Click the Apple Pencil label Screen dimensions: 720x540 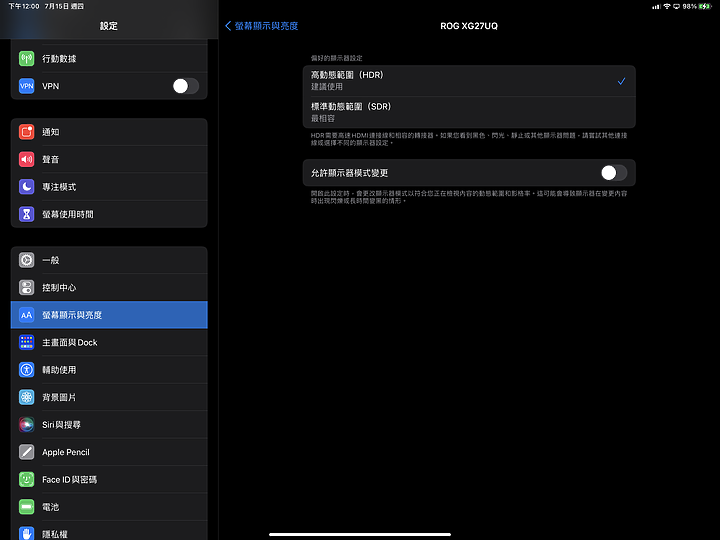[66, 452]
